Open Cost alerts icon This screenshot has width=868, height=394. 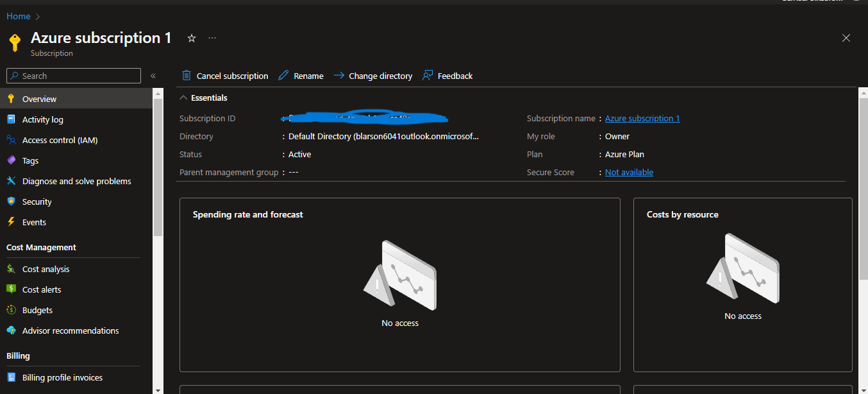tap(12, 289)
